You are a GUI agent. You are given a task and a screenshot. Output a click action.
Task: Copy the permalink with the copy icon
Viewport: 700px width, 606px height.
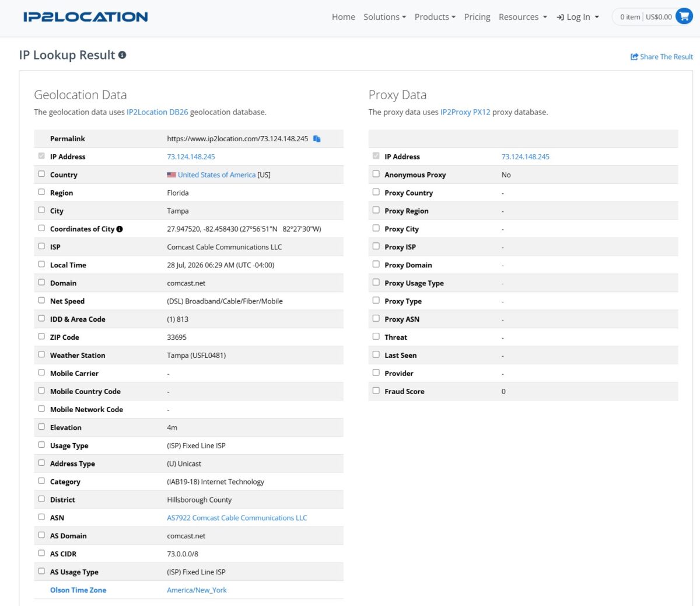pos(317,139)
